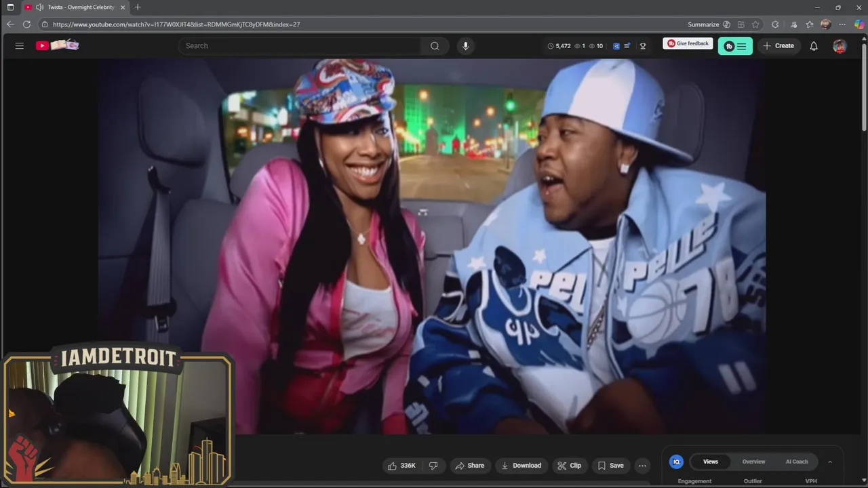Click the vidIQ round logo in panel
Viewport: 868px width, 488px height.
676,462
